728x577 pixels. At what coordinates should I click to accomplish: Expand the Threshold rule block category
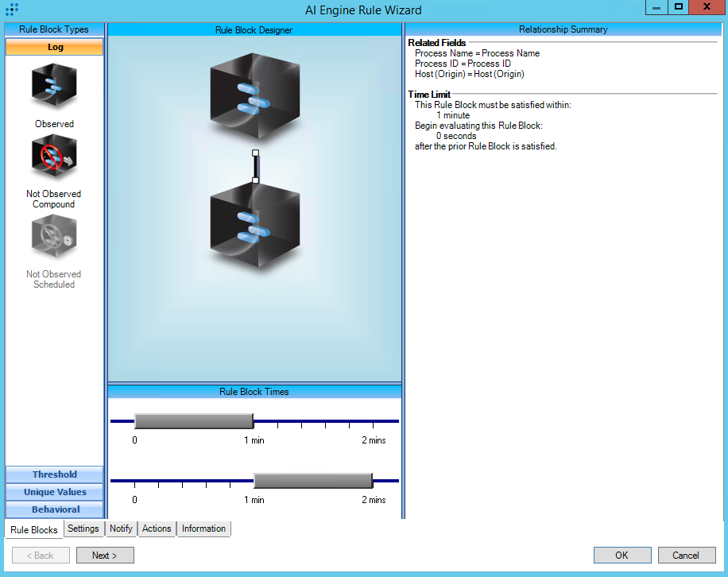55,474
